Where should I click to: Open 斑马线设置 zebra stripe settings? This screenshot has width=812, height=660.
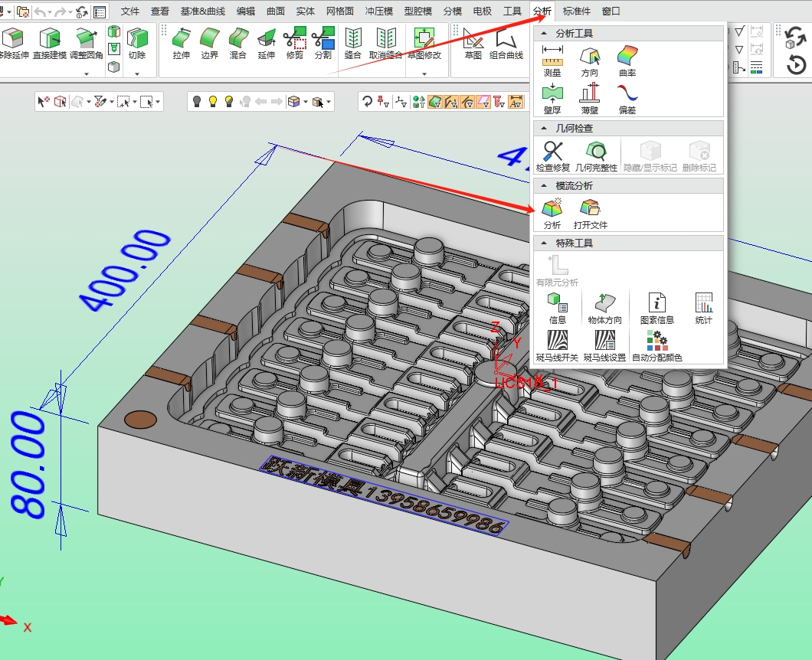(x=605, y=346)
